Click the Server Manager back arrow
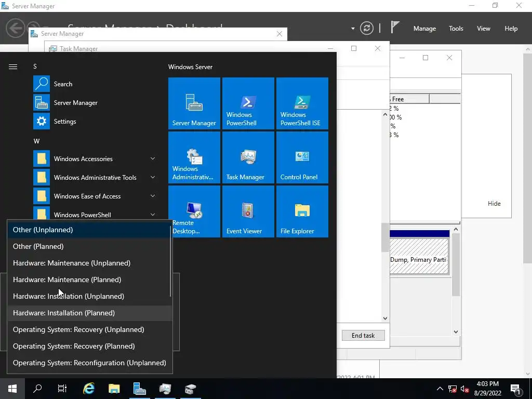Image resolution: width=532 pixels, height=399 pixels. coord(15,28)
